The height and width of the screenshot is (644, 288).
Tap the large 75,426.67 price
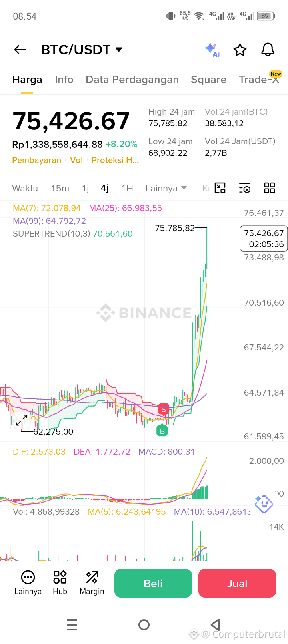(x=71, y=121)
